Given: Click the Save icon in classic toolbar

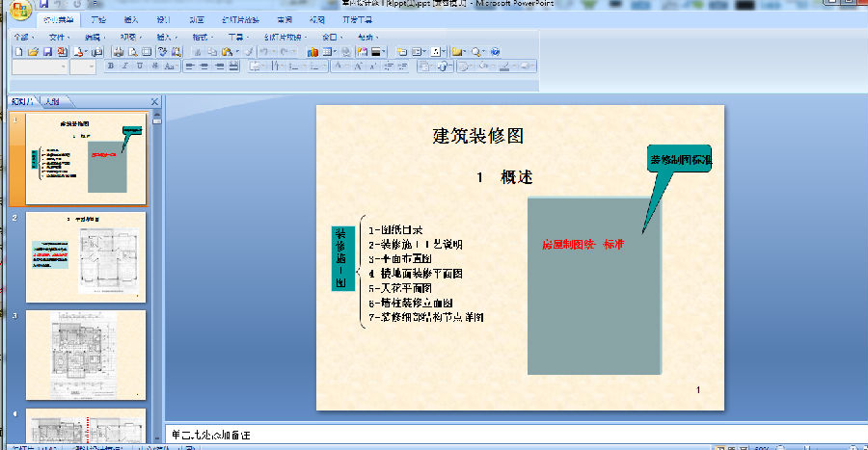Looking at the screenshot, I should point(47,52).
